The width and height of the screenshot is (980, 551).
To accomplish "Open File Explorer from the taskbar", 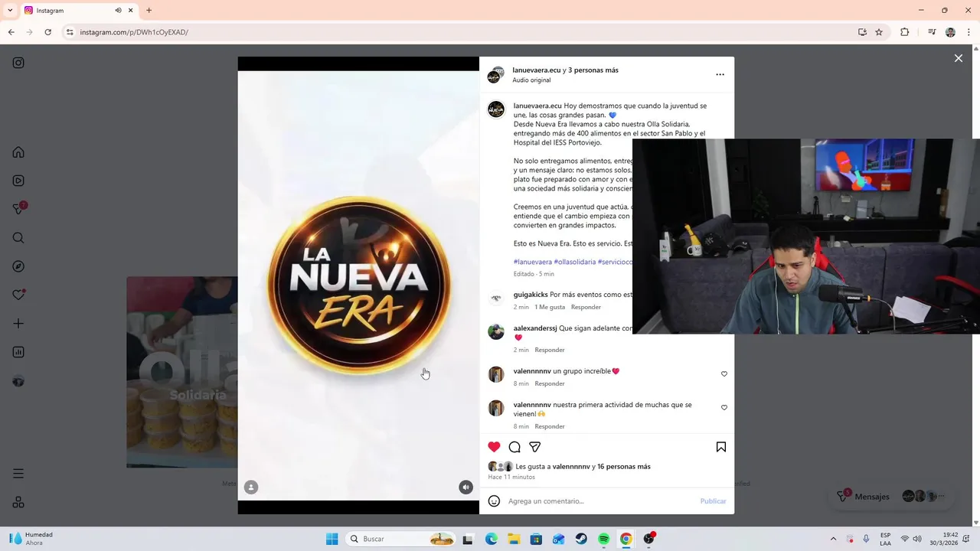I will tap(514, 539).
